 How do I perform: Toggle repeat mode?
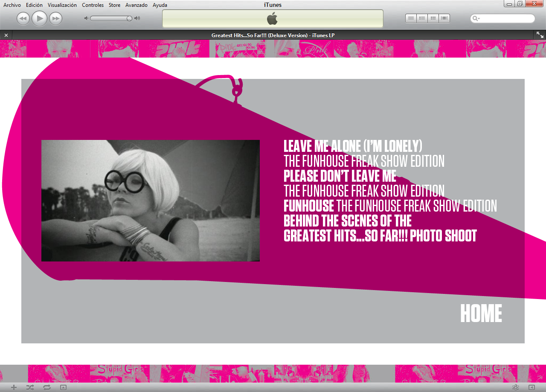point(47,387)
